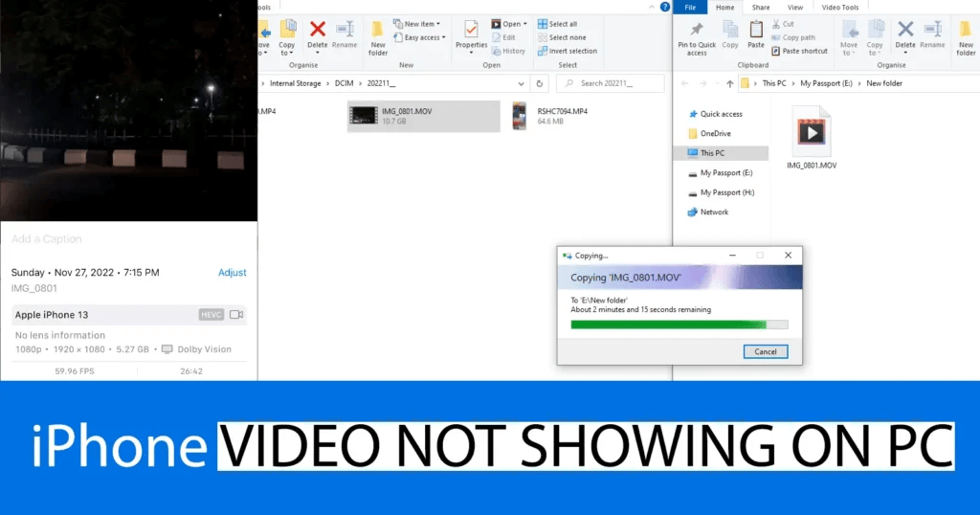980x515 pixels.
Task: Select RSHC7094.MP4 file
Action: 550,116
